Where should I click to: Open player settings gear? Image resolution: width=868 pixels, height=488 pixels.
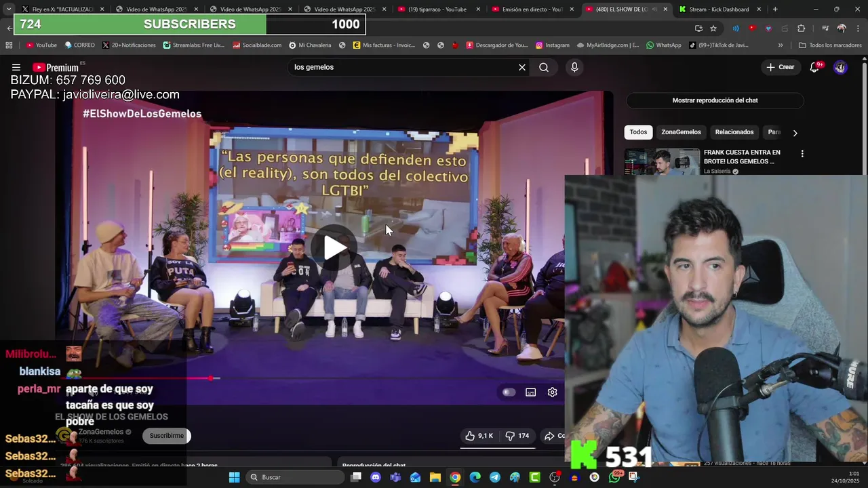point(553,392)
